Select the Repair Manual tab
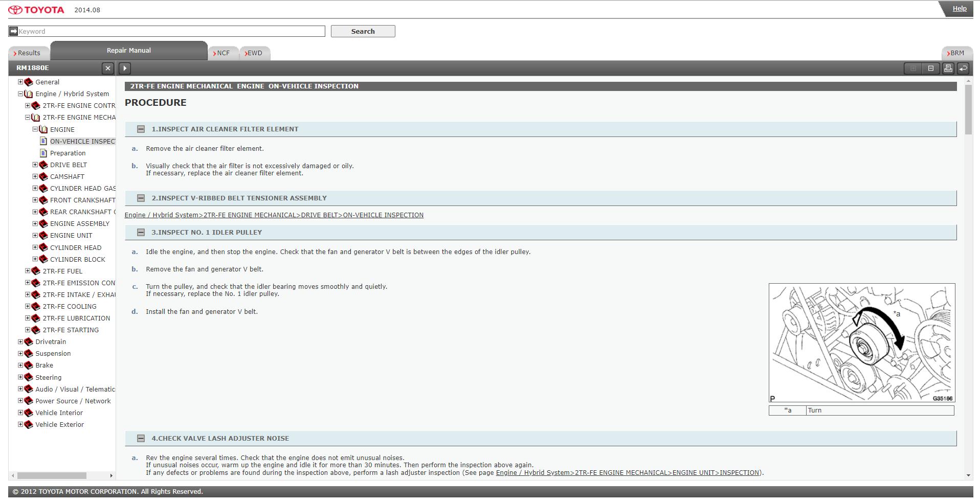980x503 pixels. click(129, 51)
